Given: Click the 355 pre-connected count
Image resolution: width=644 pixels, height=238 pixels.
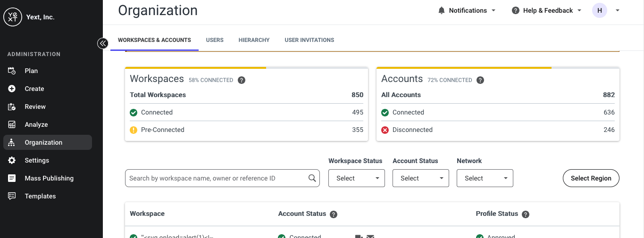Looking at the screenshot, I should (x=358, y=130).
